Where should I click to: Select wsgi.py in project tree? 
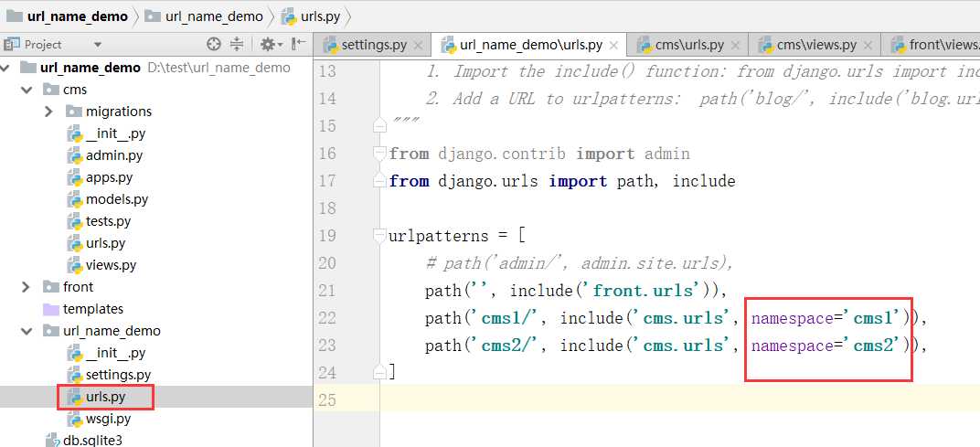pos(99,419)
